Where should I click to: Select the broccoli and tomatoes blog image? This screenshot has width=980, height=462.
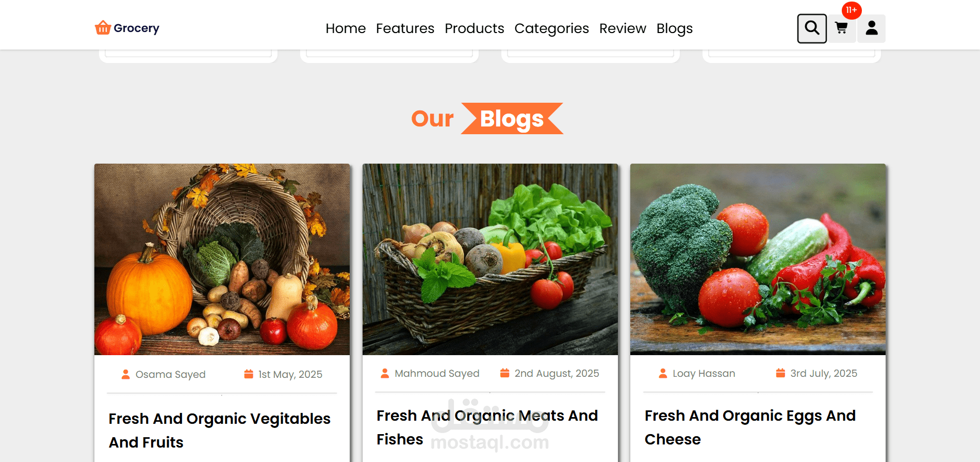coord(758,260)
